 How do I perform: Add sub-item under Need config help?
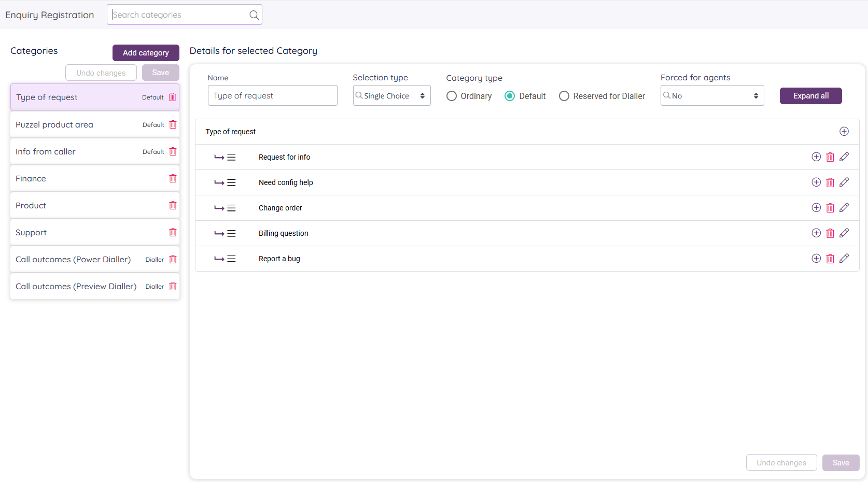pos(816,182)
